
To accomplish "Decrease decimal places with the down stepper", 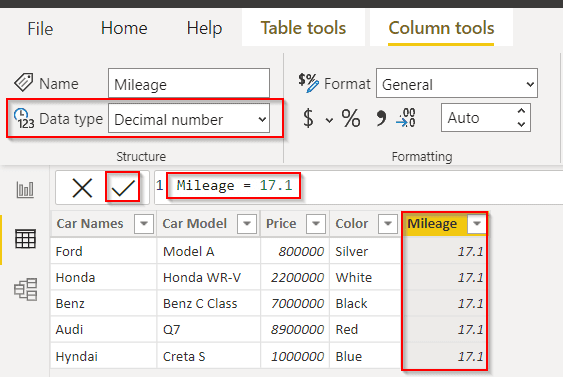I will [x=521, y=124].
